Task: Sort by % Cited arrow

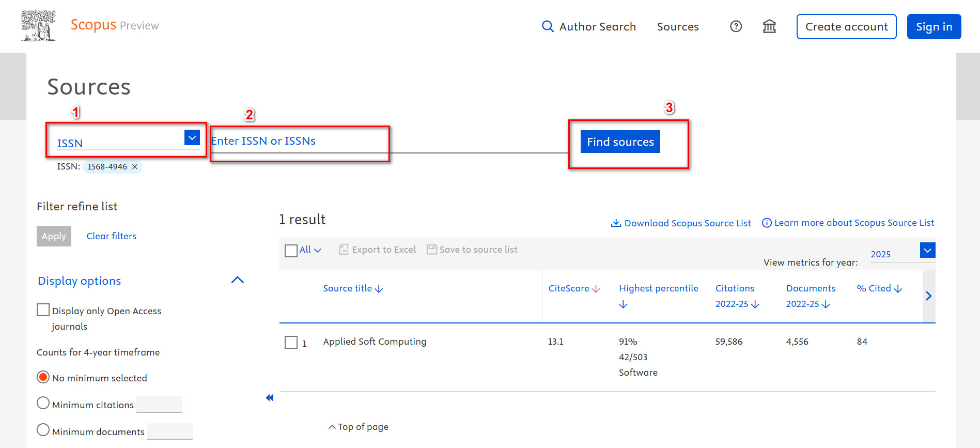Action: pos(898,289)
